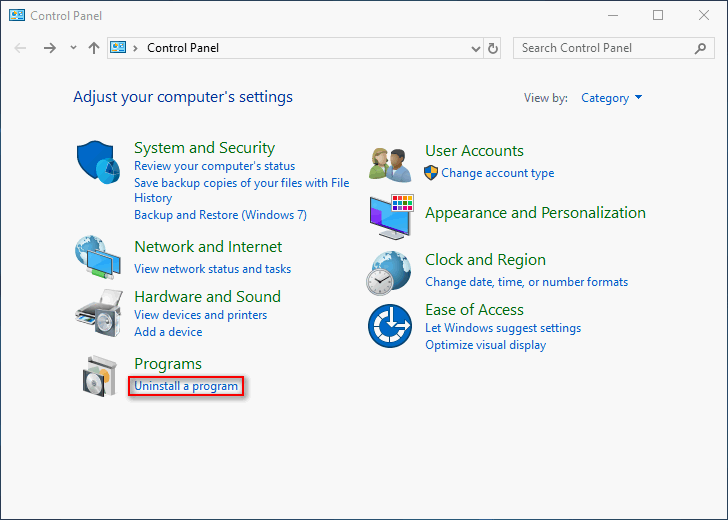This screenshot has width=728, height=520.
Task: Open Save backup copies with File History
Action: (x=241, y=190)
